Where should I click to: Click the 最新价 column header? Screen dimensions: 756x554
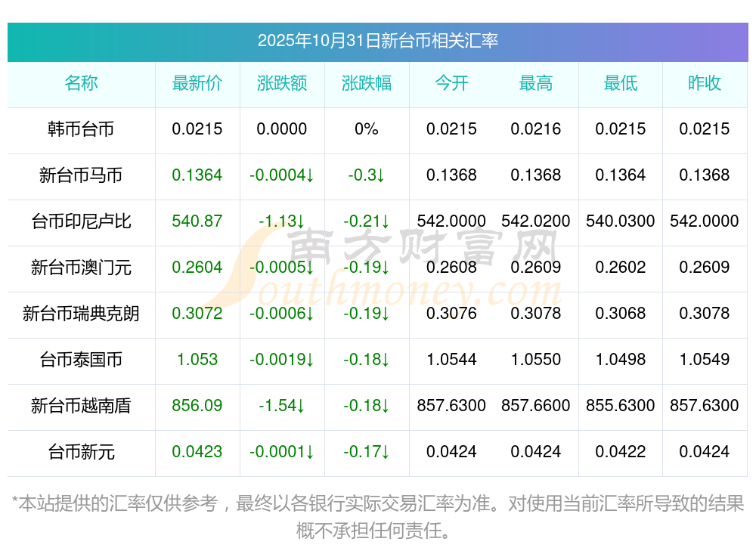197,83
